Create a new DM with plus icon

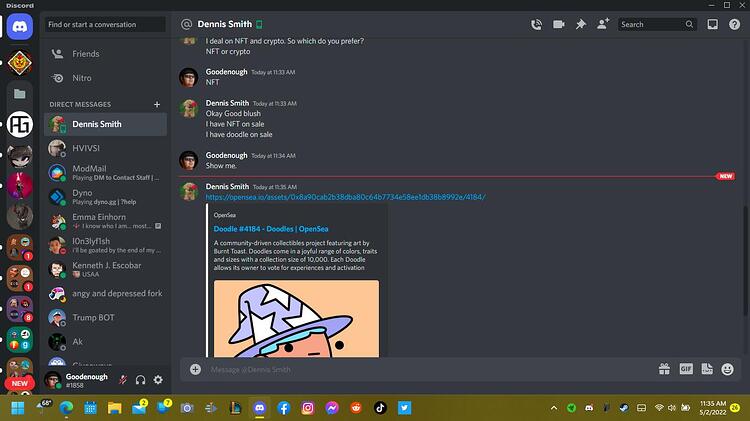157,104
